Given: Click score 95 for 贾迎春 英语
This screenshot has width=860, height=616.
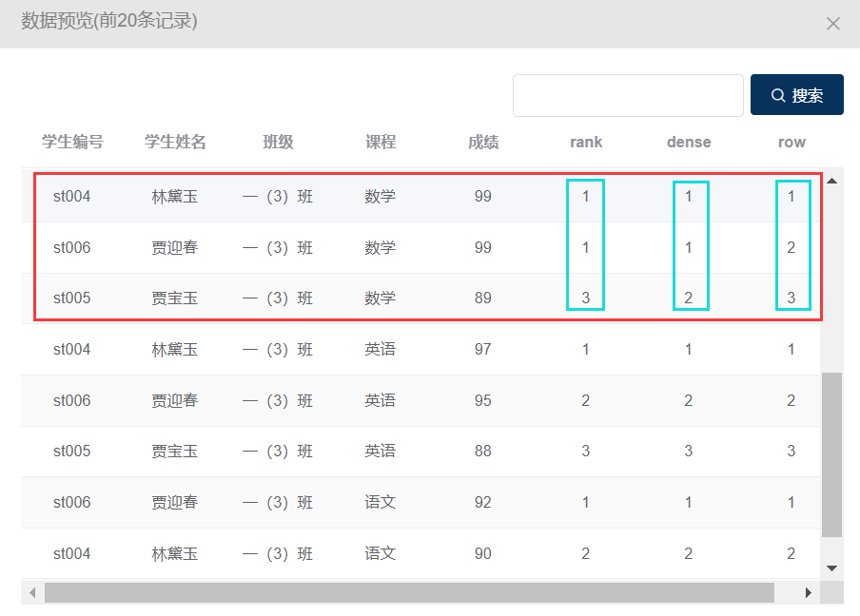Looking at the screenshot, I should [x=482, y=400].
